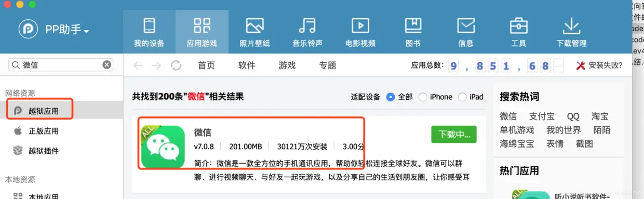Open the 工具 toolbox section

pos(518,32)
